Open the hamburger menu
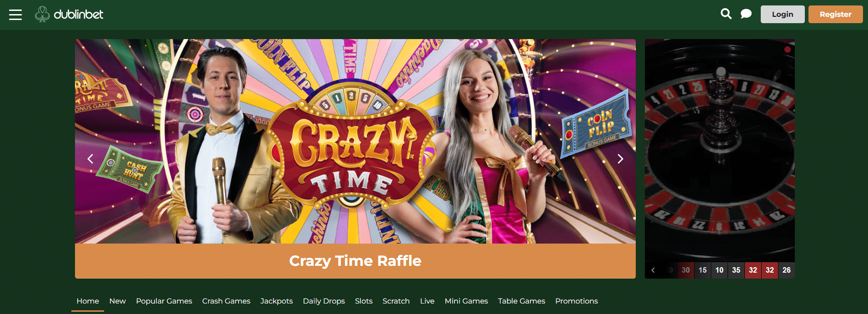Viewport: 868px width, 314px height. [x=15, y=15]
